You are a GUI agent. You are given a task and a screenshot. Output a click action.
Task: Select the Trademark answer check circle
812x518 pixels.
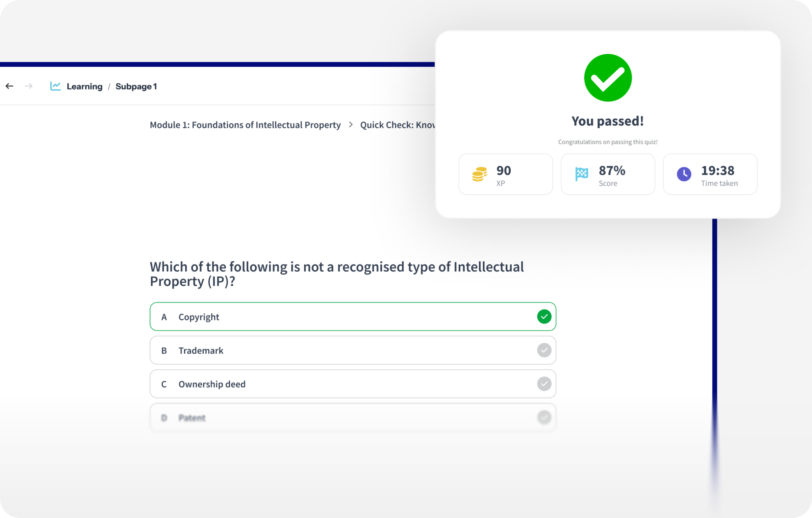tap(544, 350)
